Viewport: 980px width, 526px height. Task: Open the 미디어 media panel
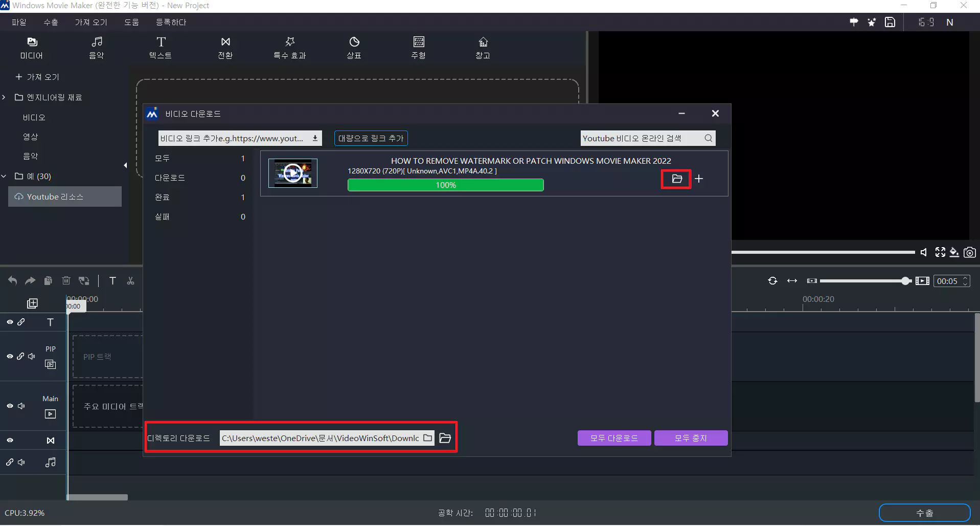click(32, 48)
